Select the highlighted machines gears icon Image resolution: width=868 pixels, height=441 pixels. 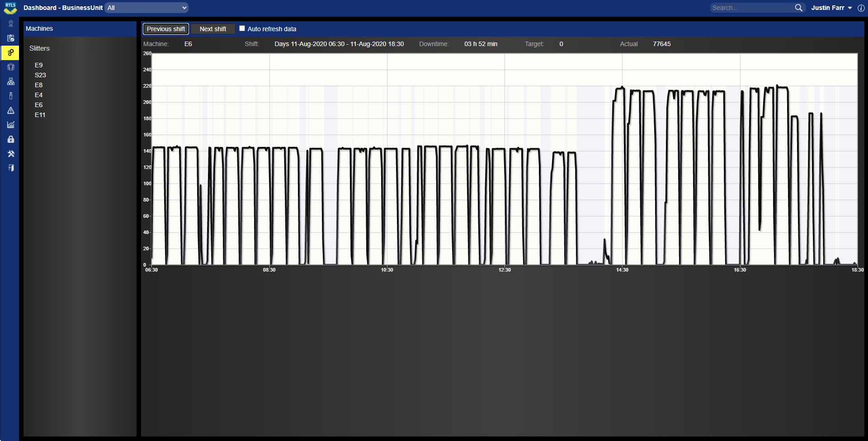pos(11,52)
